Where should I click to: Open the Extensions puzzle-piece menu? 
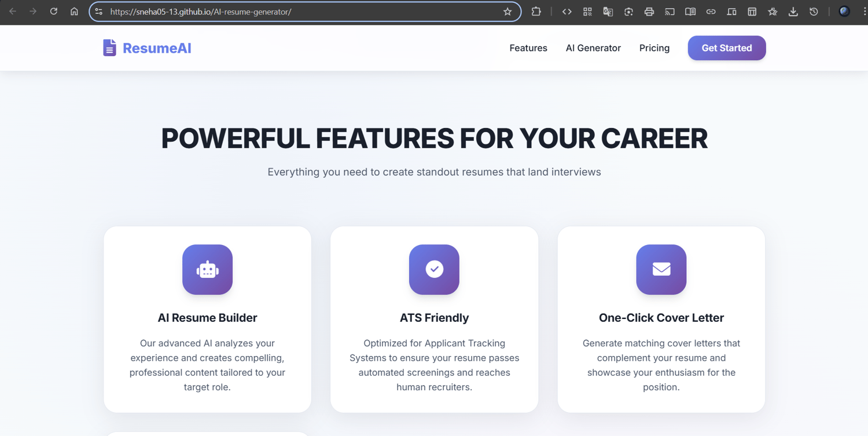[536, 12]
